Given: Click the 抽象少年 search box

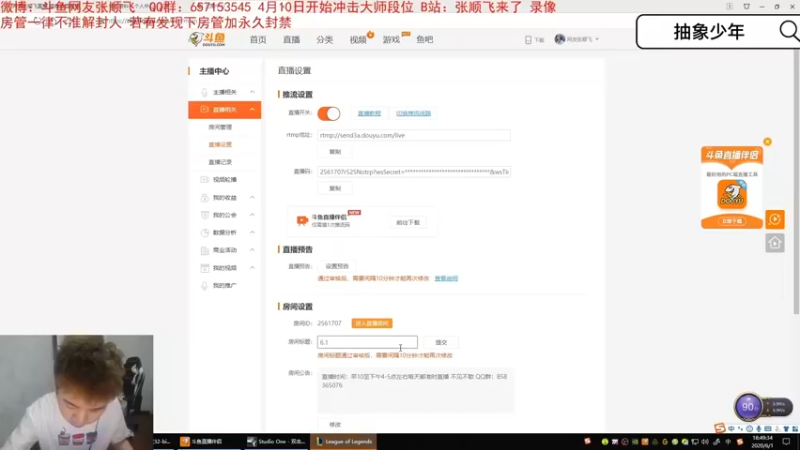Looking at the screenshot, I should tap(717, 32).
